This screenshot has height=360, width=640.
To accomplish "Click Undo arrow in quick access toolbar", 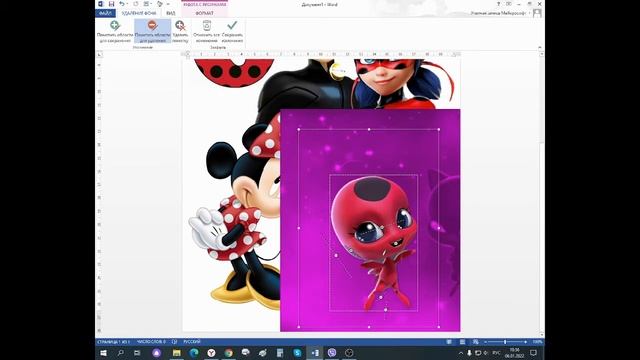I will pyautogui.click(x=122, y=4).
